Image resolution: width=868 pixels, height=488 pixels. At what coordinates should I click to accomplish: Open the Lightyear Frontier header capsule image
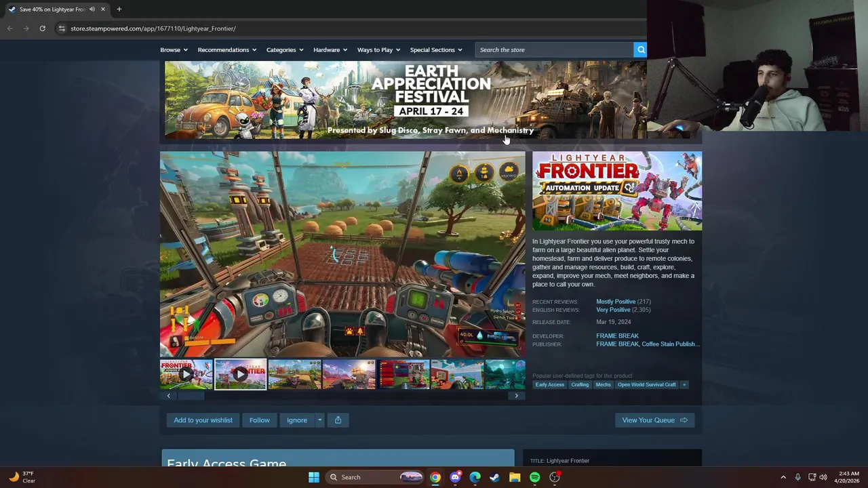617,190
